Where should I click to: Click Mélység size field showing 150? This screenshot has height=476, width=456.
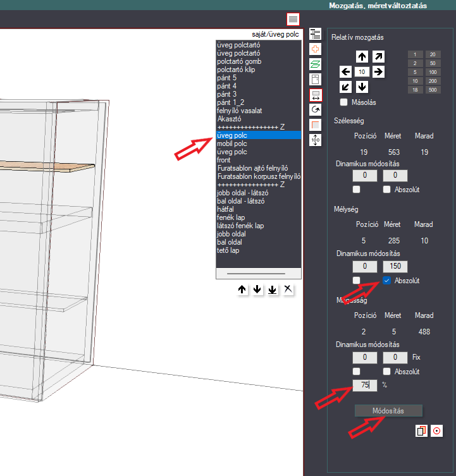395,266
